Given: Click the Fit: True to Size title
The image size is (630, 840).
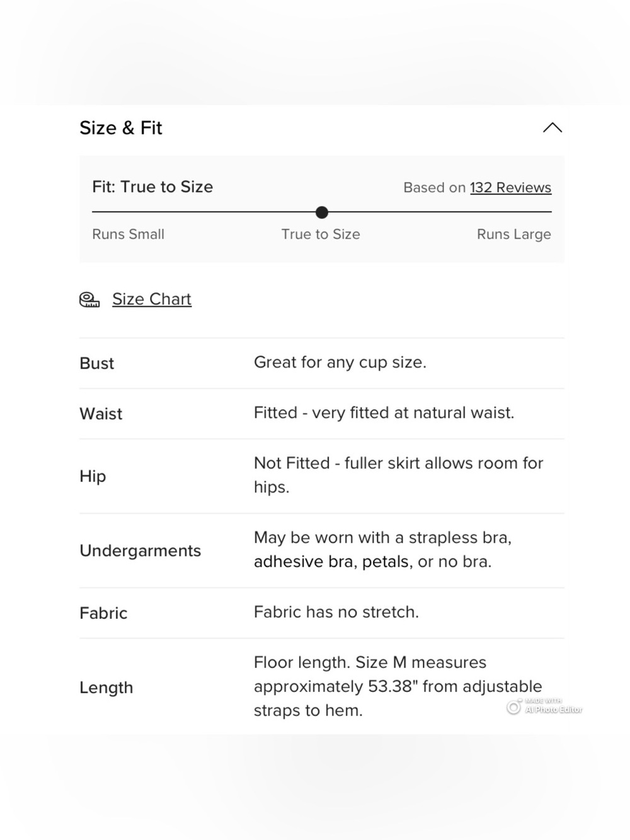Looking at the screenshot, I should pos(152,187).
